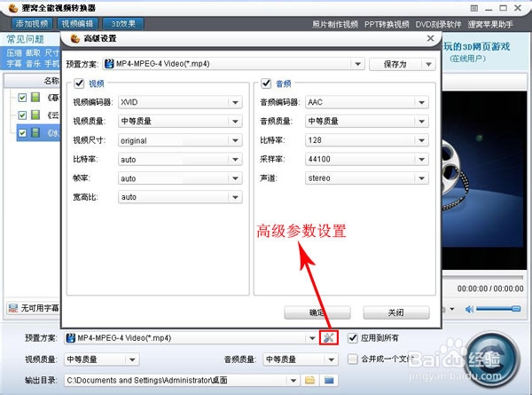Screen dimensions: 532x395
Task: Click the green film icon of second list item
Action: point(35,115)
